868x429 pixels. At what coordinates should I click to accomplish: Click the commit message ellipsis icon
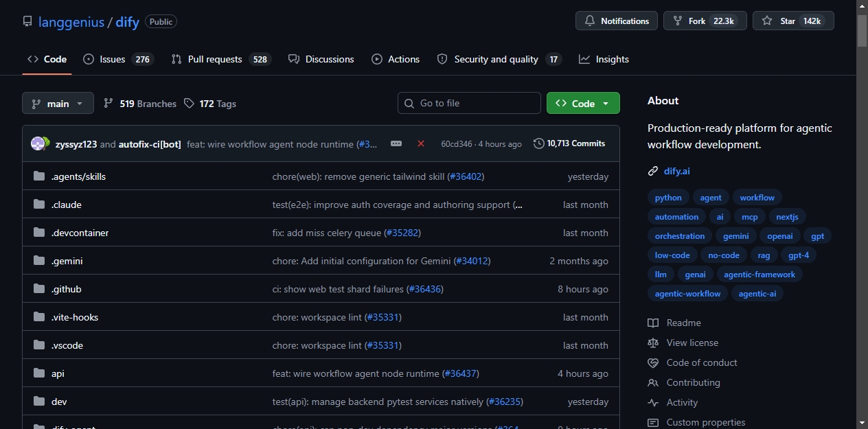[x=396, y=143]
